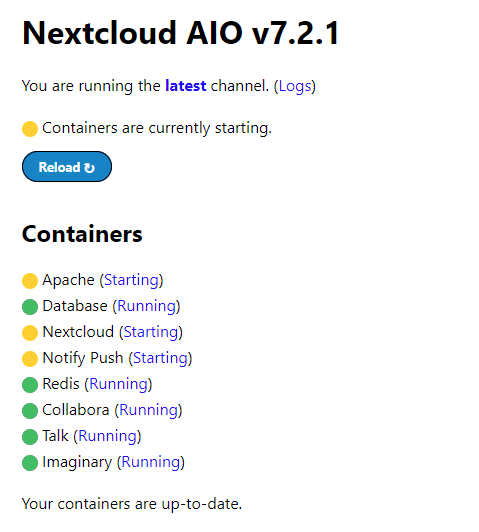Viewport: 479px width, 532px height.
Task: Open Talk's Running log link
Action: click(108, 436)
